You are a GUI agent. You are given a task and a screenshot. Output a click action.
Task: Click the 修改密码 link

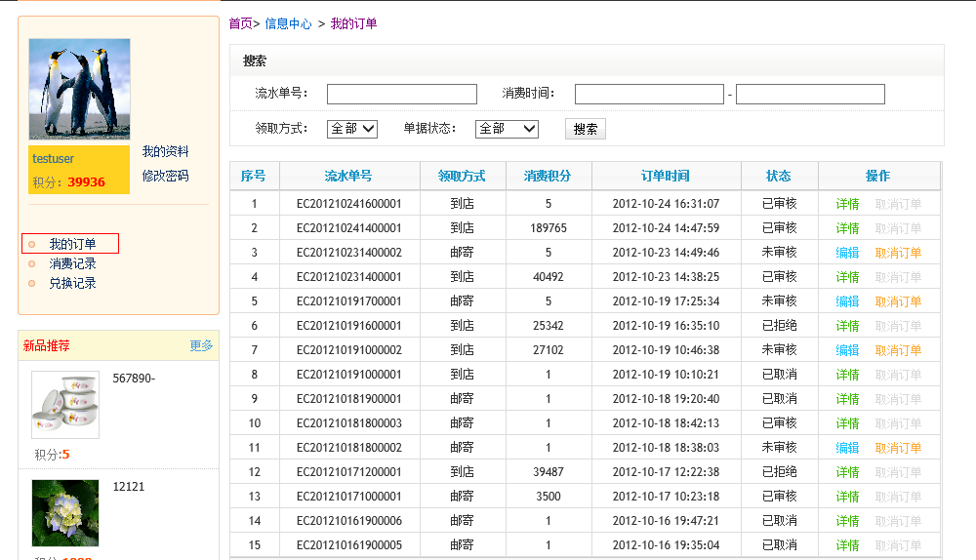165,177
